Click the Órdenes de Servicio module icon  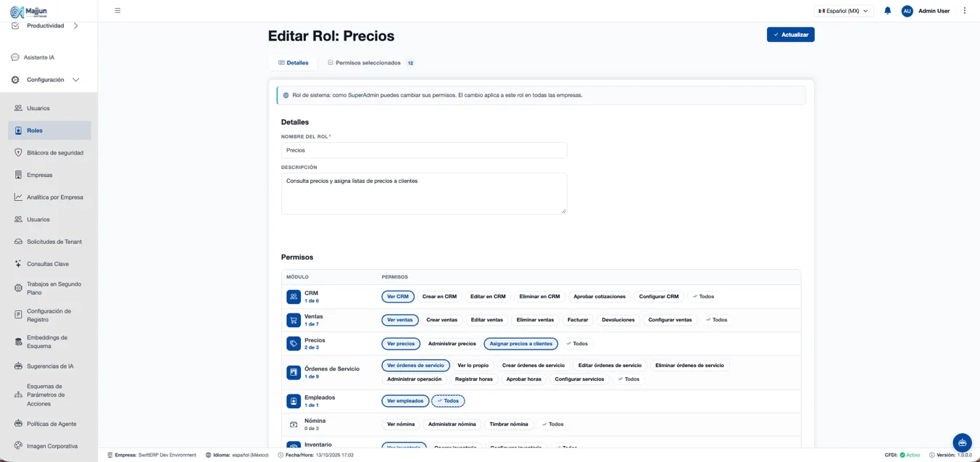(294, 373)
